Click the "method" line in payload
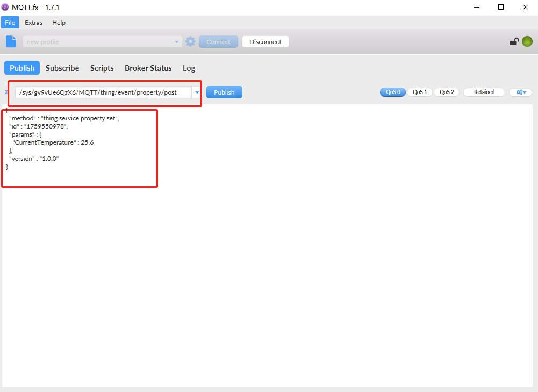 (64, 118)
